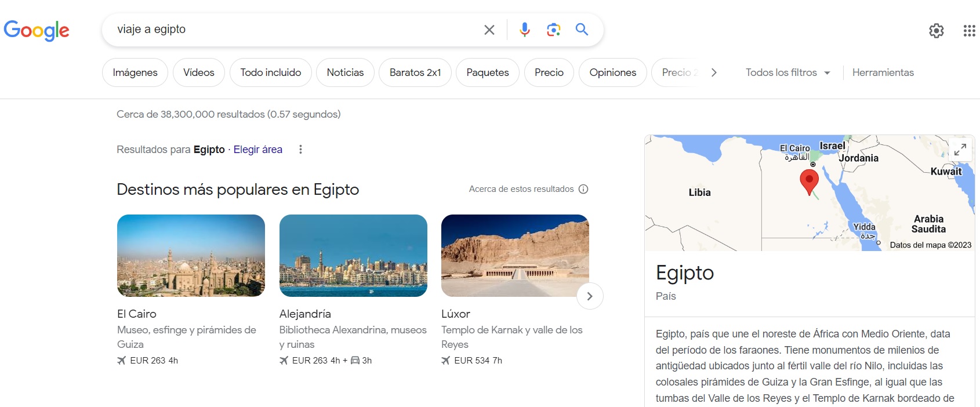Select the Imágenes filter chip
This screenshot has width=980, height=407.
click(x=135, y=72)
